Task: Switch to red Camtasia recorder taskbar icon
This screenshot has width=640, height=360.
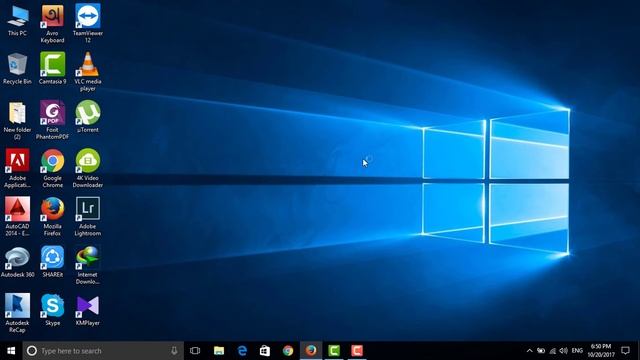Action: tap(357, 351)
